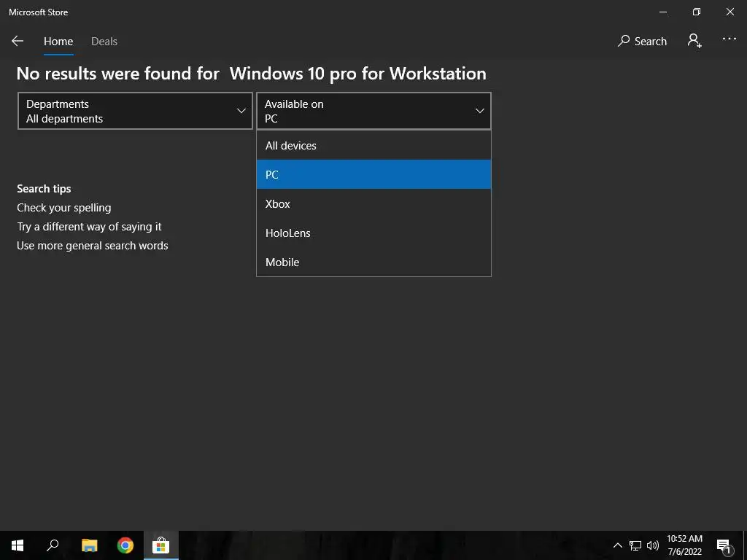Close the Microsoft Store window
This screenshot has height=560, width=747.
point(729,12)
